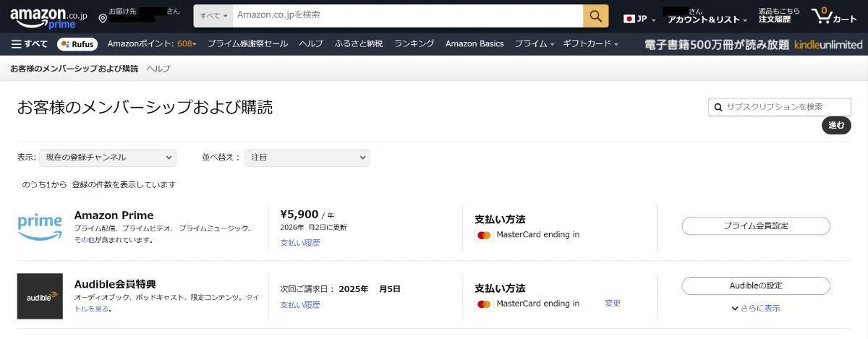Open Amazon Basics in nav bar
The height and width of the screenshot is (339, 868).
coord(475,44)
